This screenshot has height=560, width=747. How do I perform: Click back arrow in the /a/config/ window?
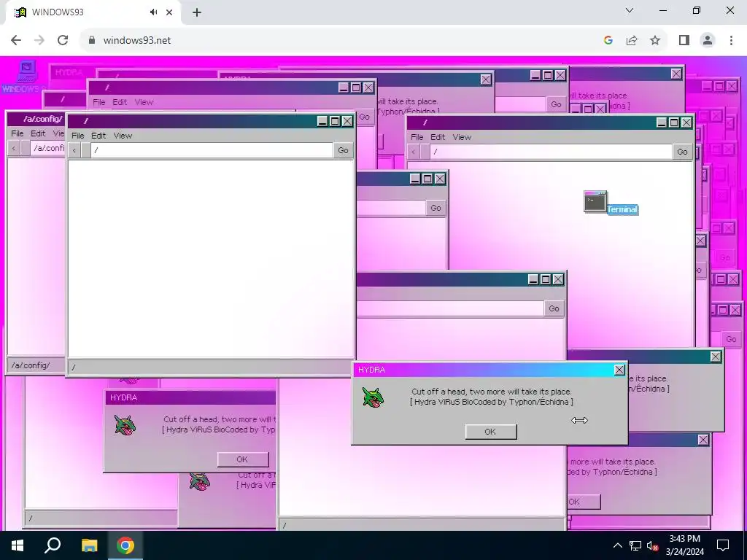[14, 148]
